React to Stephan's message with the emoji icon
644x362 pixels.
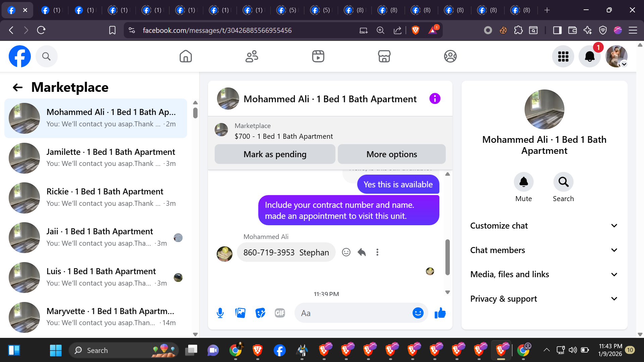[x=346, y=252]
